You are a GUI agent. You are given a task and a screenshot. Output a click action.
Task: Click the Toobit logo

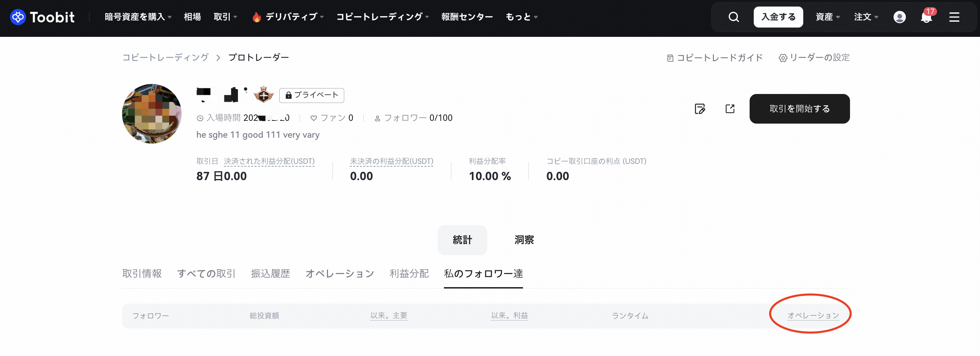[42, 17]
